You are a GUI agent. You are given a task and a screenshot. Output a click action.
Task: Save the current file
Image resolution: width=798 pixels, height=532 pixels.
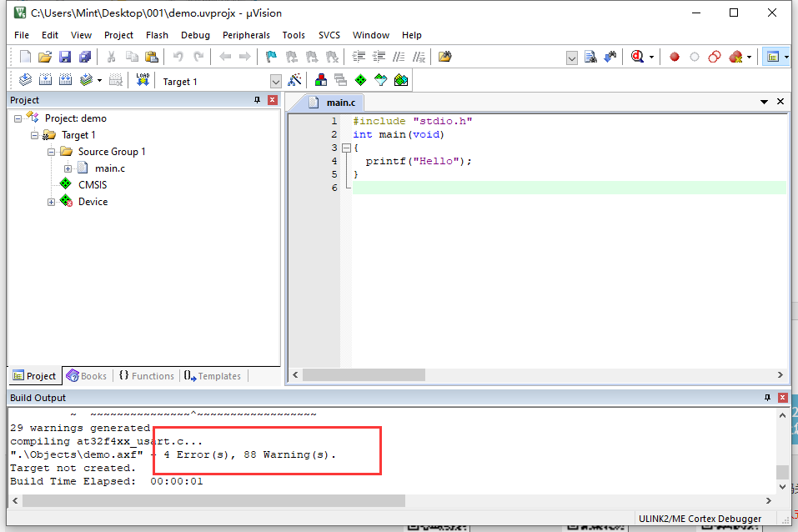click(65, 57)
